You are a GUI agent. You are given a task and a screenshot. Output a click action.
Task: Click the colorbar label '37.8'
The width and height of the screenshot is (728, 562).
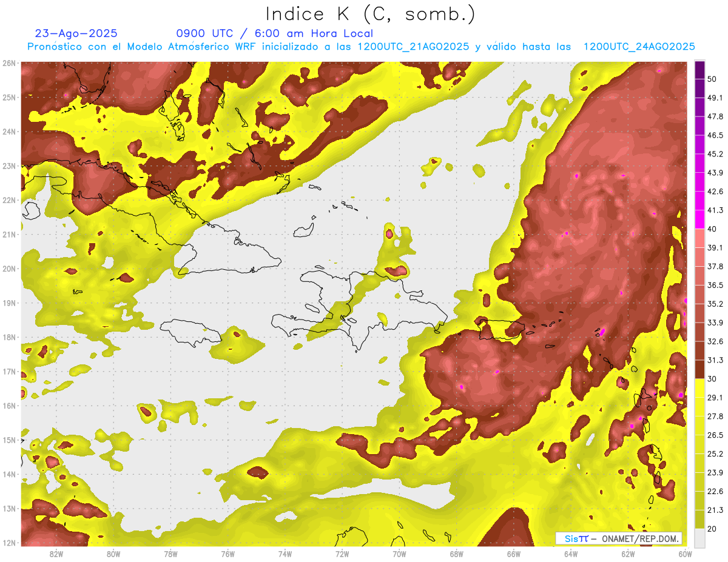(x=715, y=266)
